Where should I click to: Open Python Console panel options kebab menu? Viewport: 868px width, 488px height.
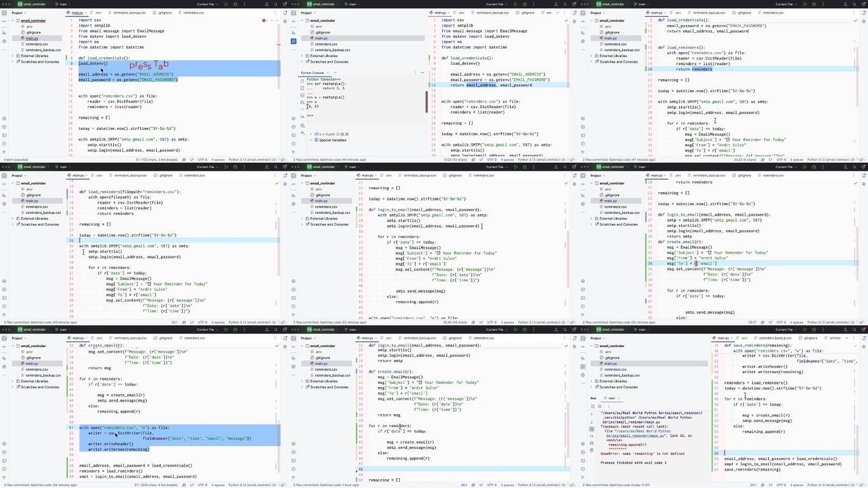pyautogui.click(x=415, y=73)
